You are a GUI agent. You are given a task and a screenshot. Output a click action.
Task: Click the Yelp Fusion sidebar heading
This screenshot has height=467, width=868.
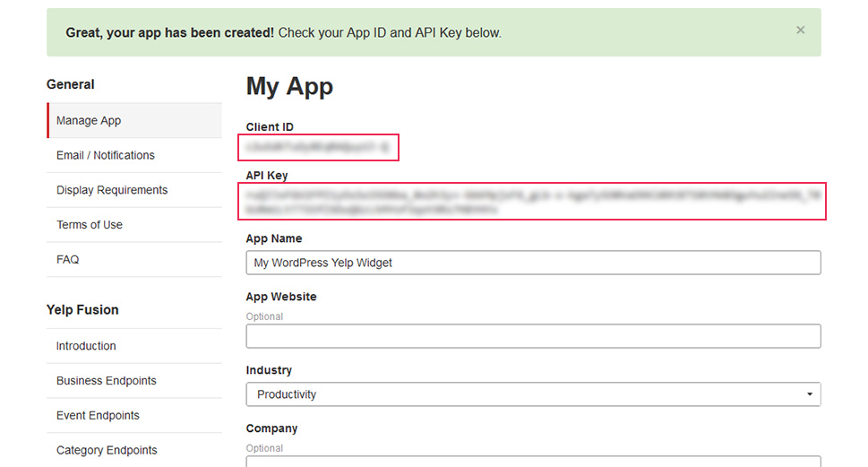pyautogui.click(x=82, y=309)
